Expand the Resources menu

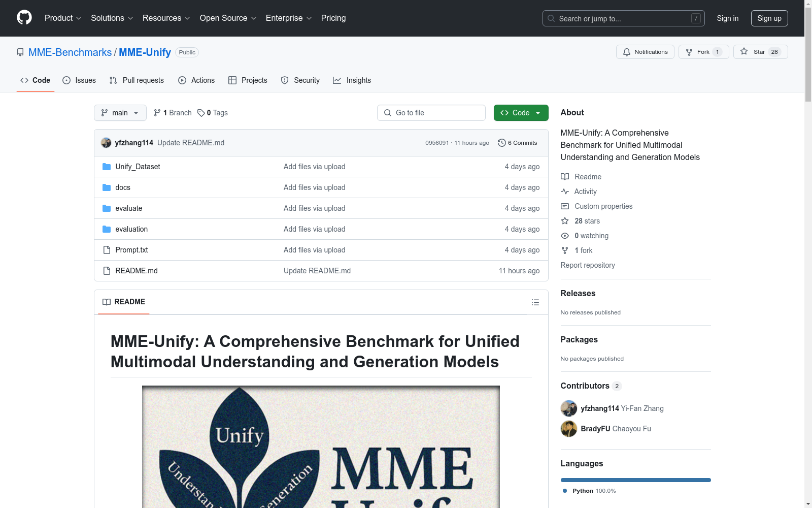pos(166,18)
